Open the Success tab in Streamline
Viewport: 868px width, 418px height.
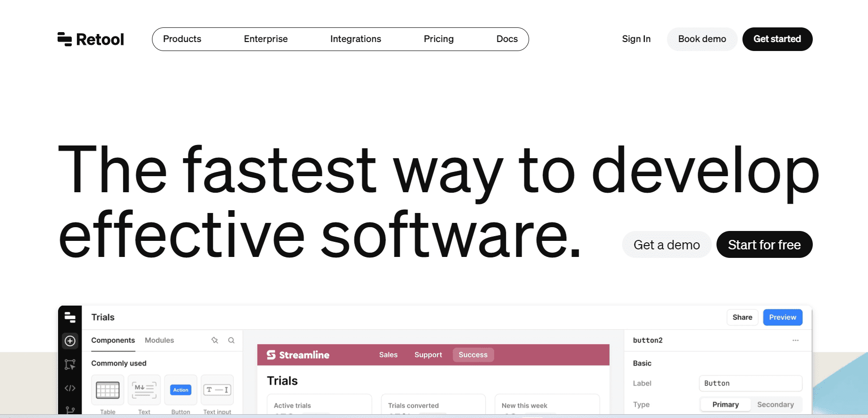point(473,355)
